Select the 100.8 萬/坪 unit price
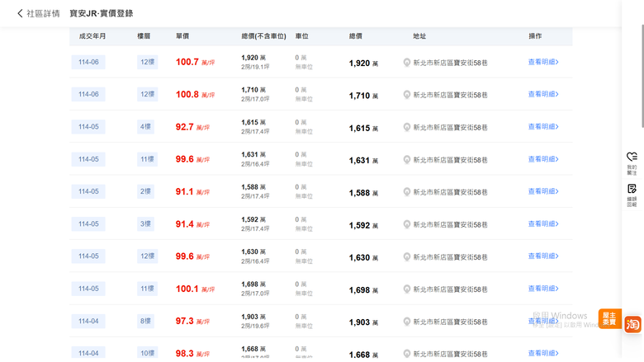 (195, 94)
